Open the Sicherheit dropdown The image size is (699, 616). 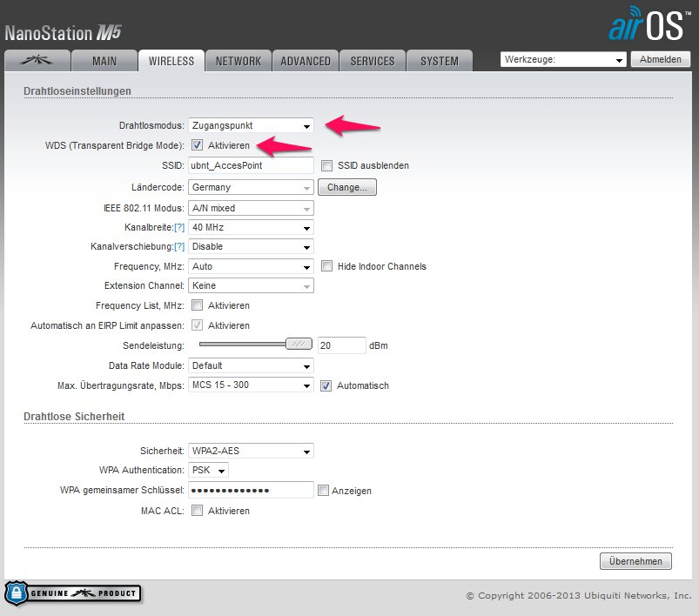click(251, 451)
